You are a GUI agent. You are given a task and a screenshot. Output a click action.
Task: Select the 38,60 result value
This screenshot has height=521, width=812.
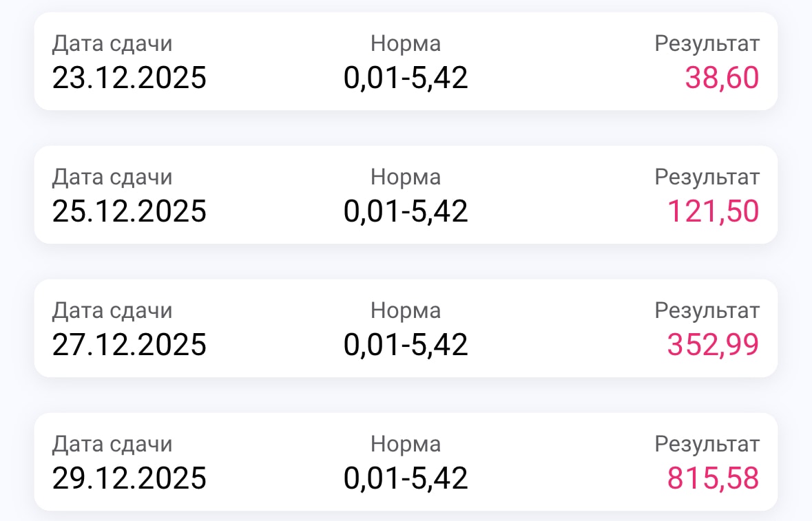(722, 78)
